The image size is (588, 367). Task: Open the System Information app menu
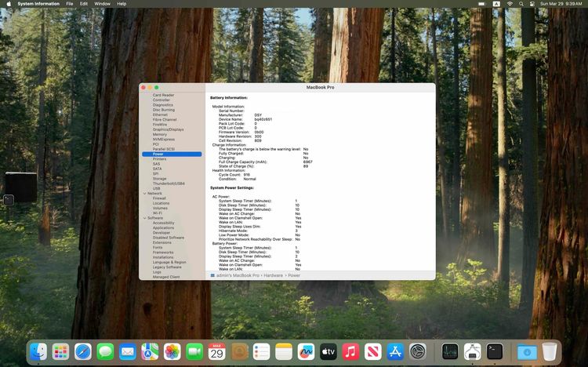click(x=38, y=4)
